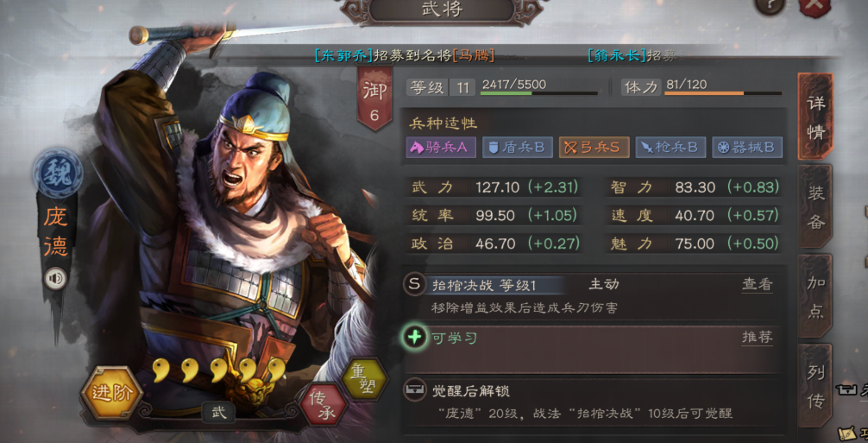The width and height of the screenshot is (868, 443).
Task: Click 推荐 for recommended skills
Action: pos(757,337)
